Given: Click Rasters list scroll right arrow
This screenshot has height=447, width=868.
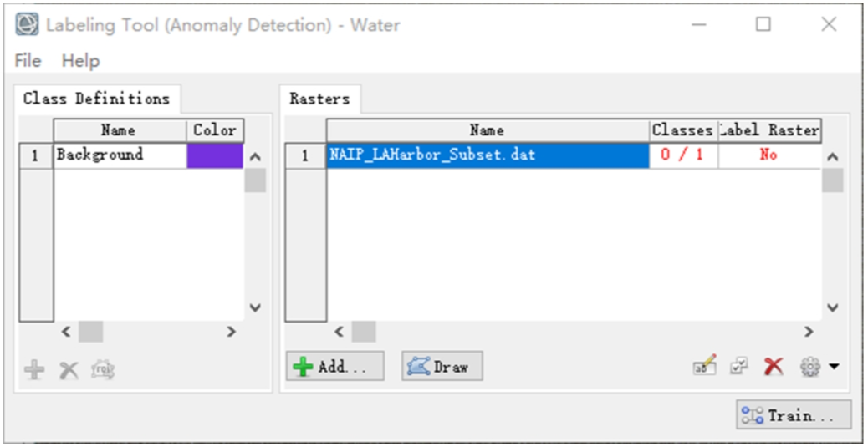Looking at the screenshot, I should [809, 332].
